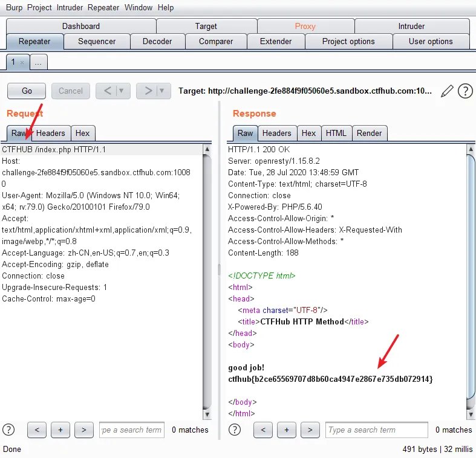Open the Window menu

[x=139, y=8]
